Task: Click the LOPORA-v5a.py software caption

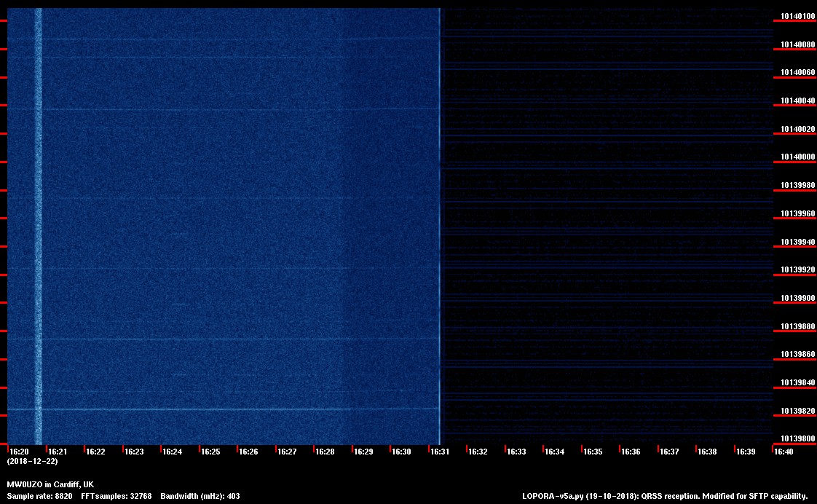Action: pos(665,496)
